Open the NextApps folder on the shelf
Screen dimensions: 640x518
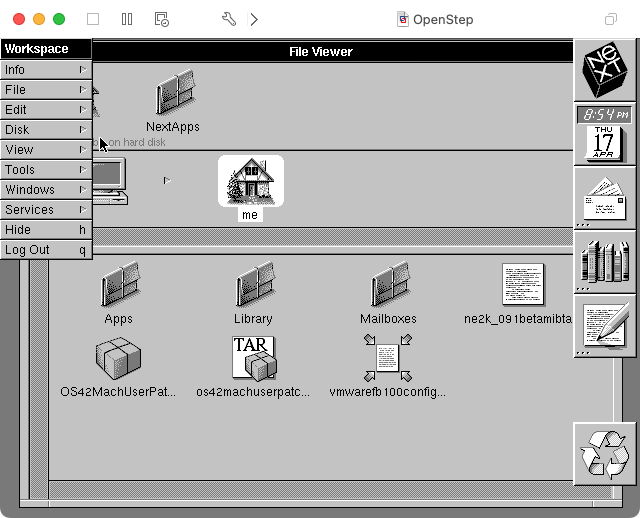[176, 93]
